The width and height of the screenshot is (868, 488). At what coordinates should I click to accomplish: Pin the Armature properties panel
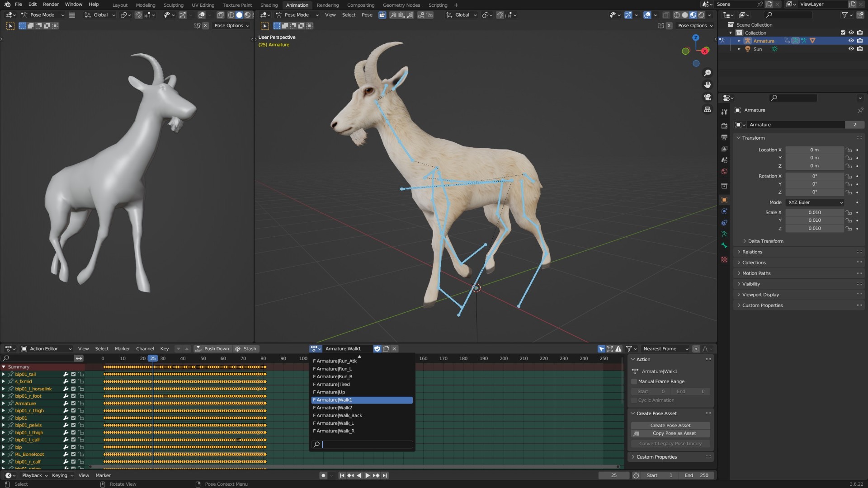(860, 110)
